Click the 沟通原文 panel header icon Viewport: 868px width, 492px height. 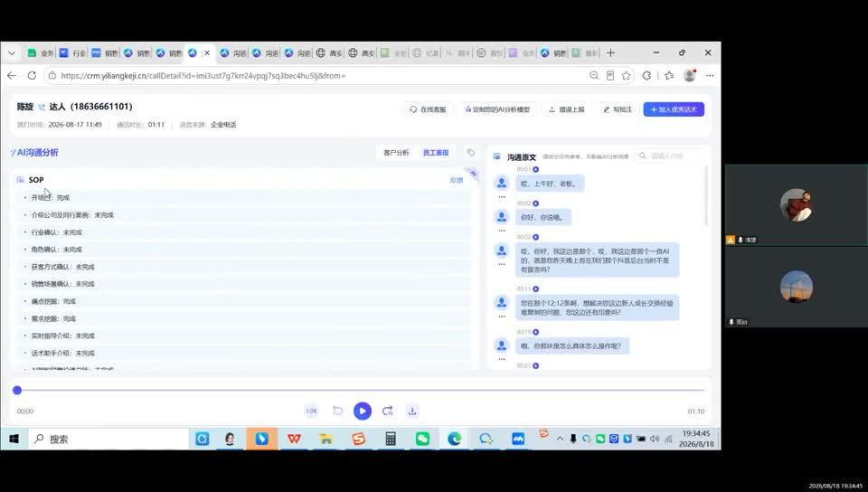coord(497,156)
